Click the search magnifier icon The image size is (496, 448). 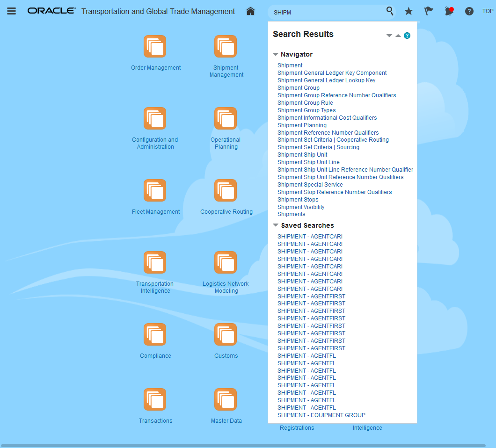coord(390,11)
